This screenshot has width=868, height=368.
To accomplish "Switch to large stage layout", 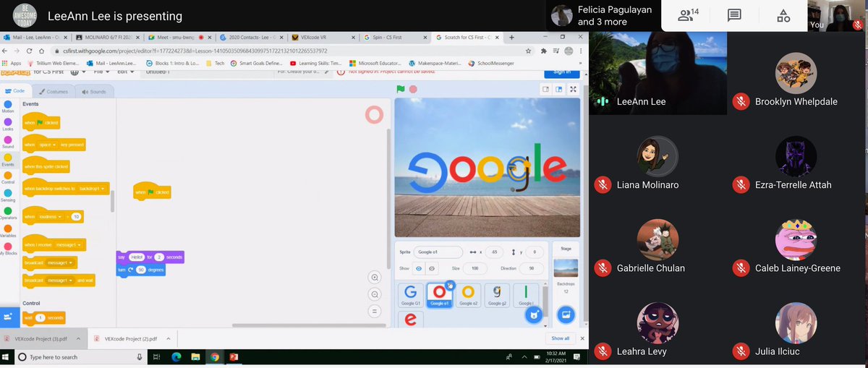I will point(559,90).
